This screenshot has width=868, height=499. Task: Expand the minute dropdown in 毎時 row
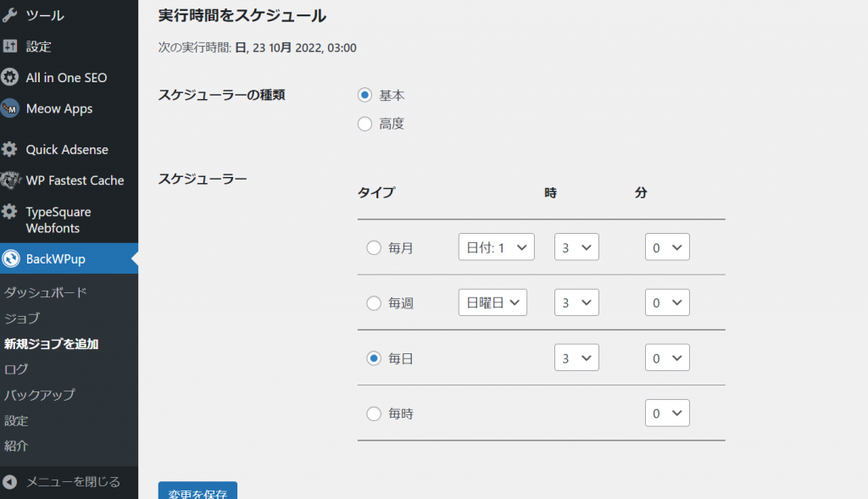click(667, 413)
